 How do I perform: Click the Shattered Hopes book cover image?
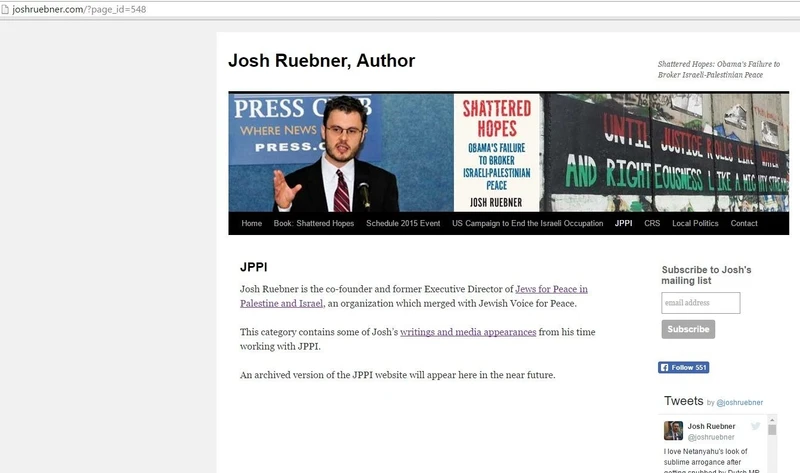(x=497, y=153)
